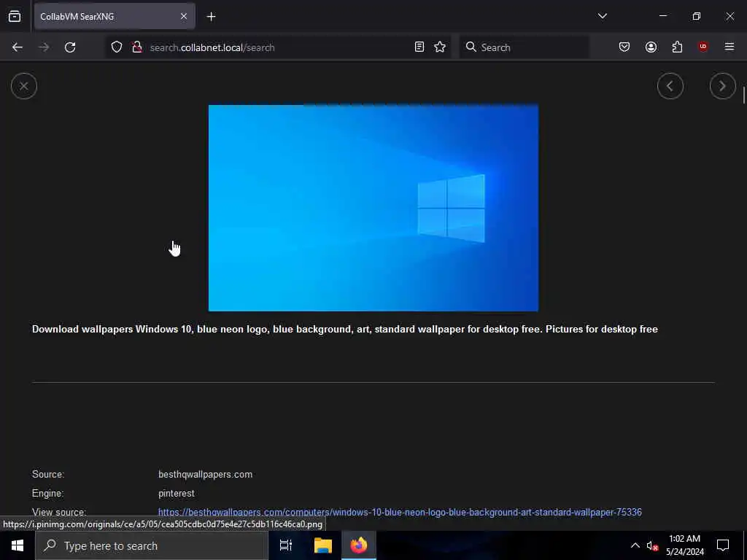Image resolution: width=747 pixels, height=560 pixels.
Task: Open File Explorer from taskbar
Action: coord(322,545)
